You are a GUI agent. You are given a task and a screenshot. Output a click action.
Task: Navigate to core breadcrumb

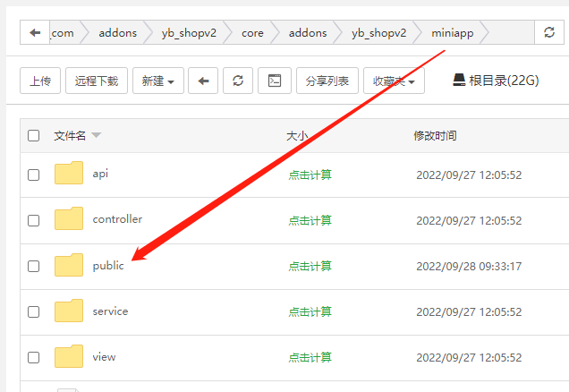(x=252, y=33)
